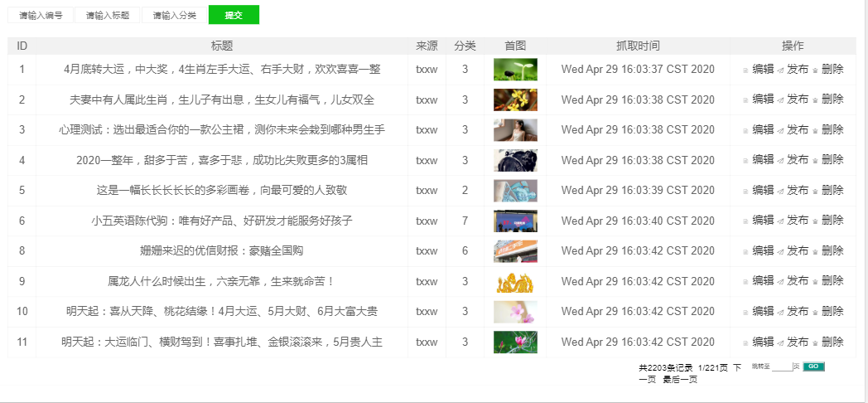Click the publish icon in row ID 11
The image size is (868, 403).
pyautogui.click(x=780, y=342)
